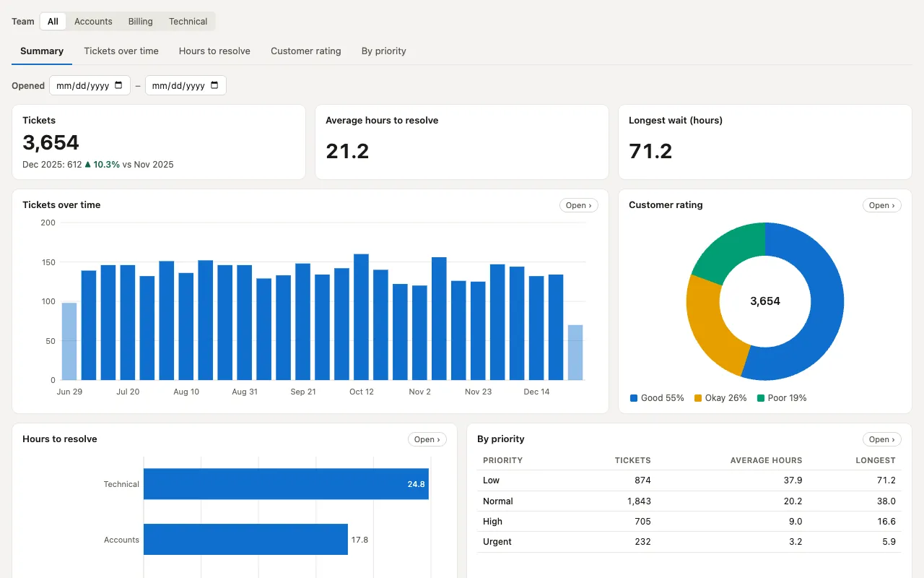Switch to the Summary tab
Viewport: 924px width, 578px height.
tap(42, 51)
